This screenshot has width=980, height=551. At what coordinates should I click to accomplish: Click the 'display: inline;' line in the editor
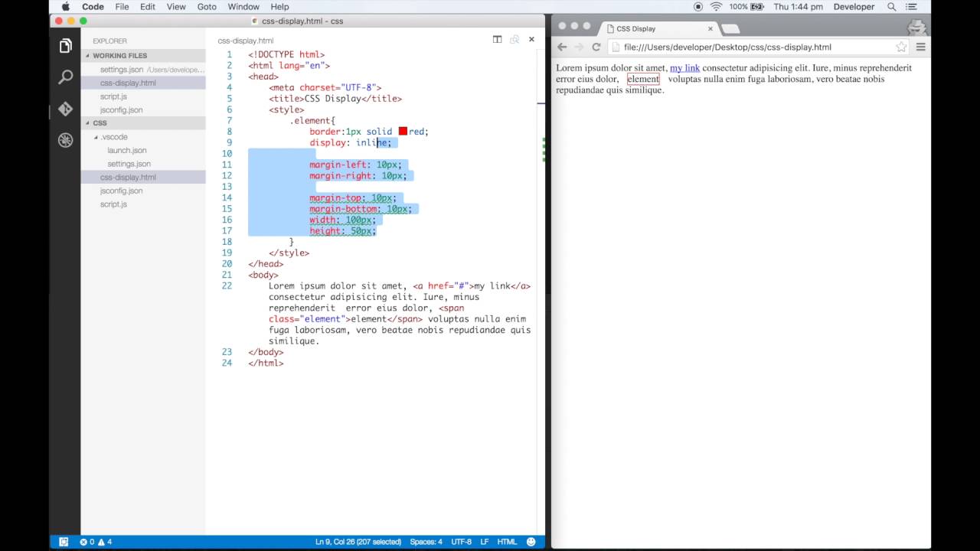(350, 143)
